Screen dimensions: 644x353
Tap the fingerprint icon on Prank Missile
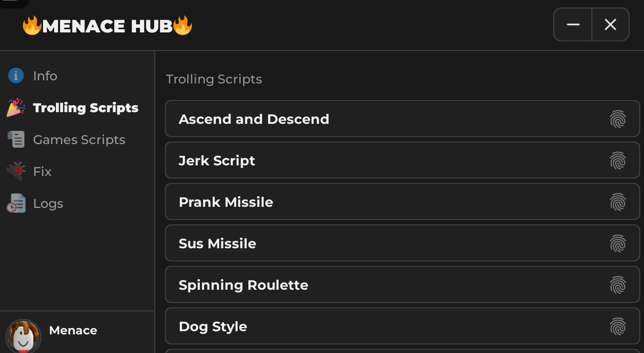coord(618,202)
